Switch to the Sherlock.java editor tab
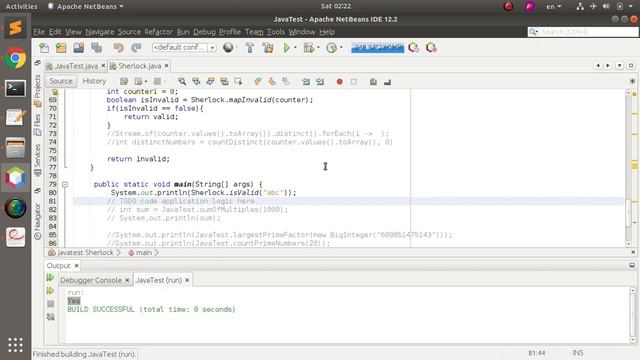 coord(140,66)
